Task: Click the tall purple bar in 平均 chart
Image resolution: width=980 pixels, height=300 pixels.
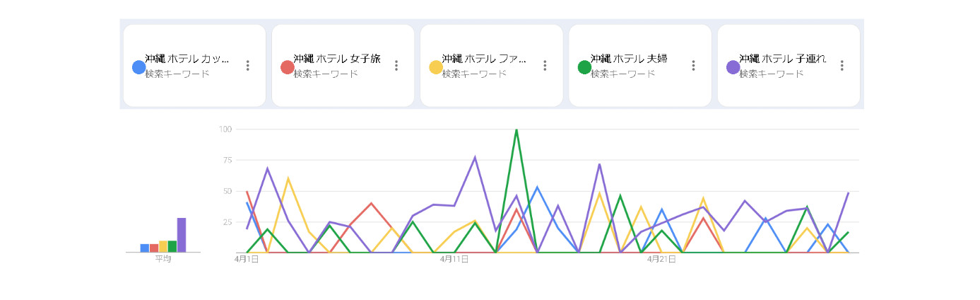Action: [182, 235]
